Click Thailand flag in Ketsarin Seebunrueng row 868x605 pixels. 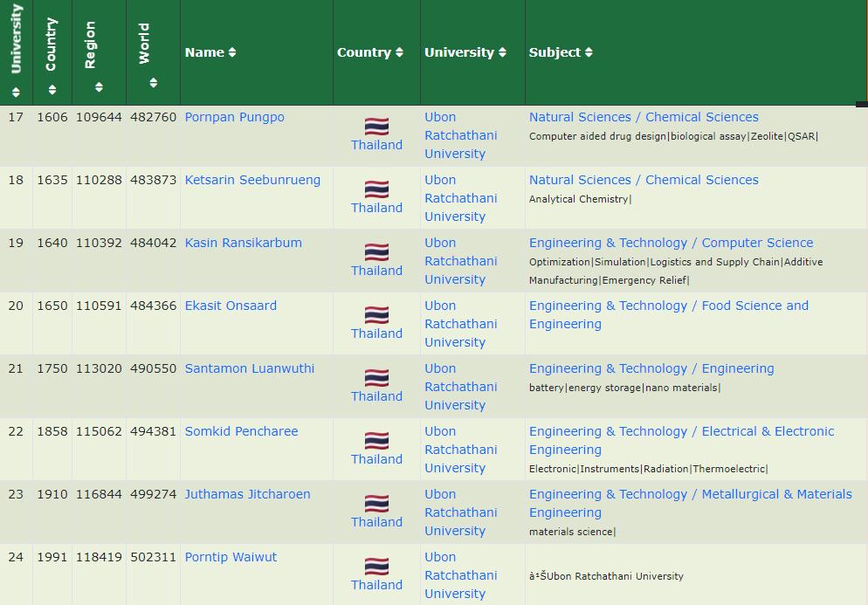(x=376, y=189)
